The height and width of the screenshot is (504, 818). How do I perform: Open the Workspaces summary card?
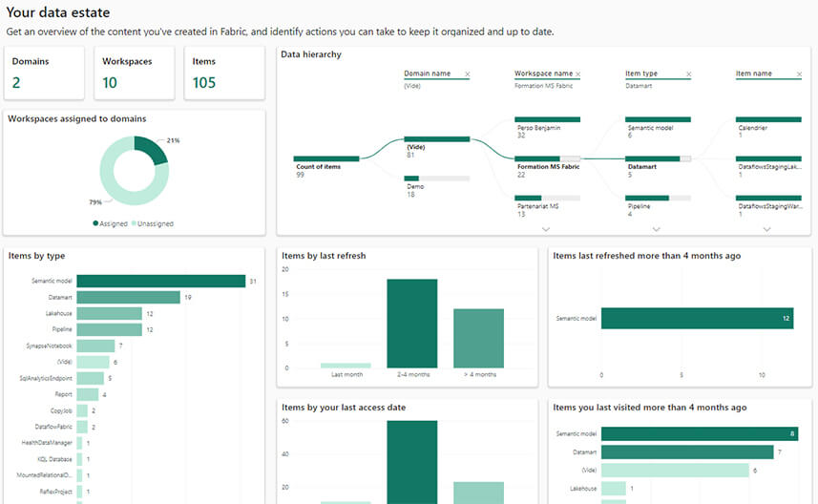[135, 73]
